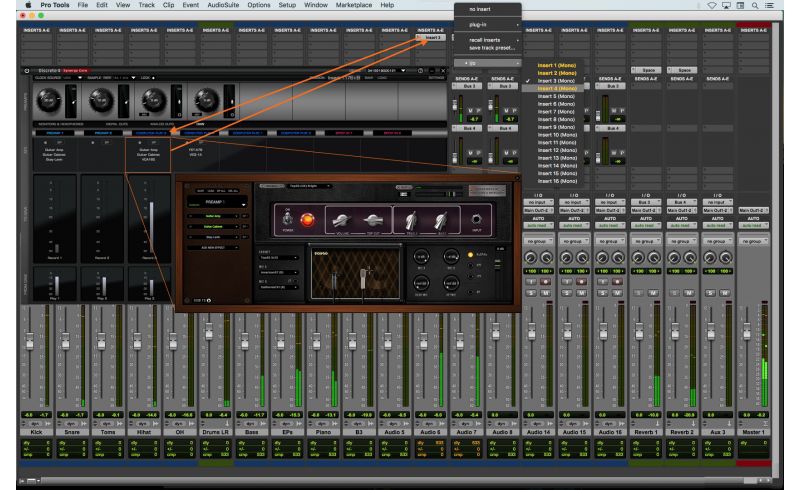Open the Cabinet selector dropdown
Screen dimensions: 800x490
click(278, 258)
